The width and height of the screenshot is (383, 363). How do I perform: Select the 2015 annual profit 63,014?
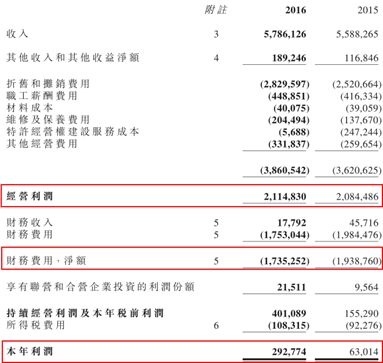363,351
